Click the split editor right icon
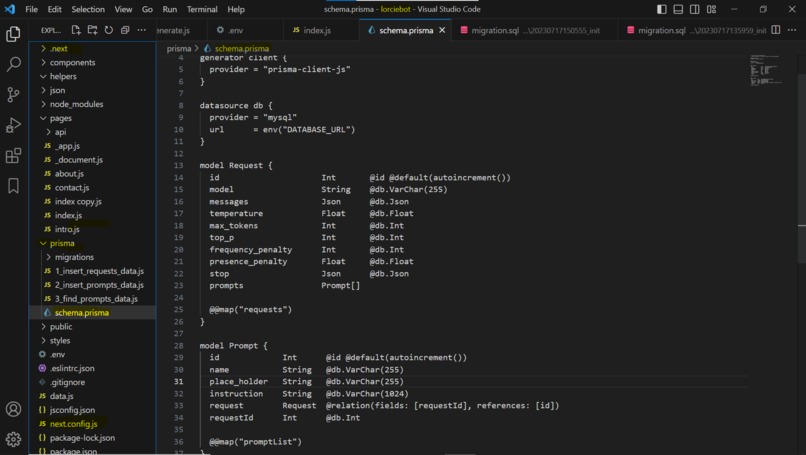Image resolution: width=806 pixels, height=455 pixels. point(776,30)
